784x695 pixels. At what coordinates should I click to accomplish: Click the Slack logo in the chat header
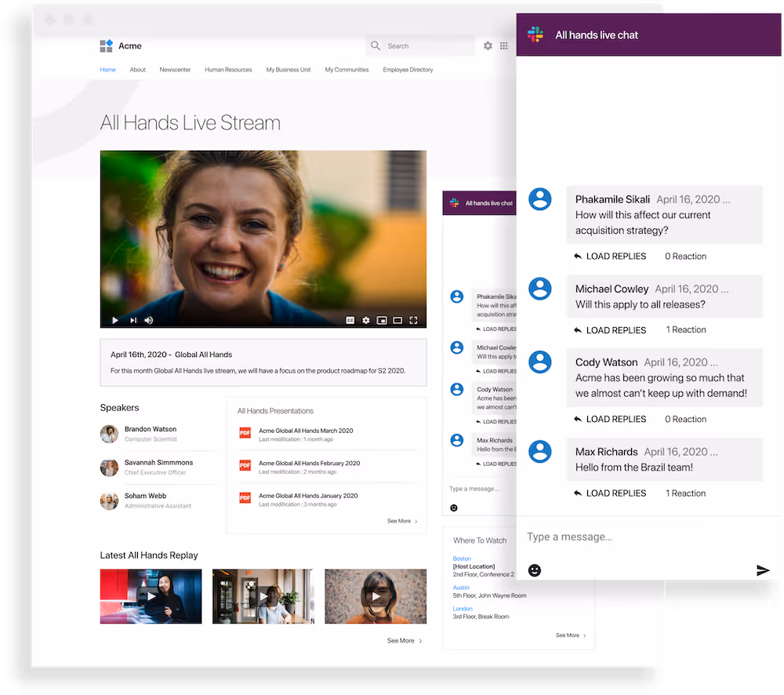(535, 35)
